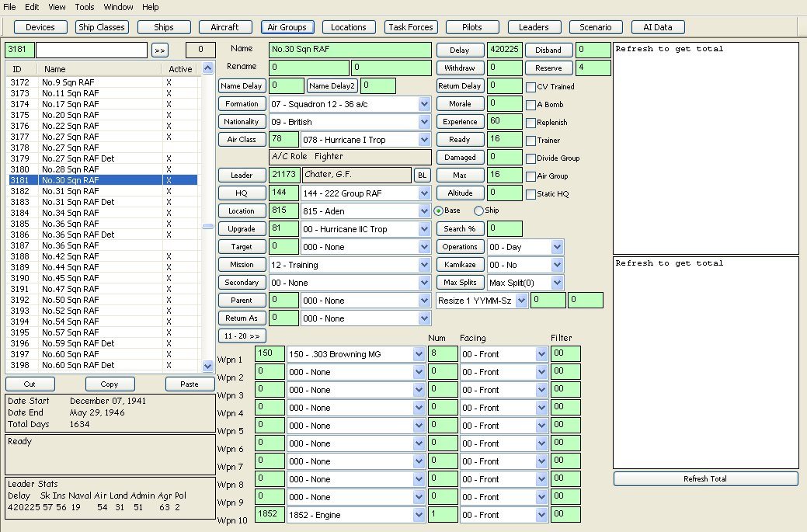The image size is (807, 532).
Task: Open the Scenario tab
Action: click(595, 26)
